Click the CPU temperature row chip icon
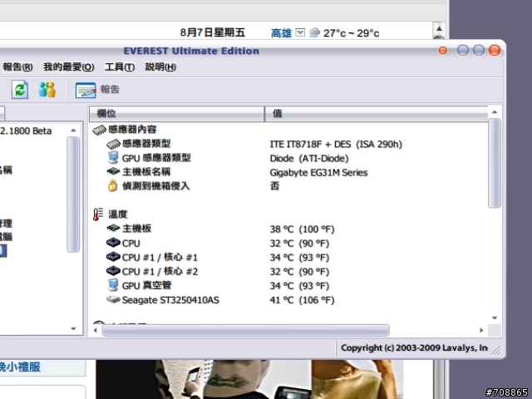The height and width of the screenshot is (399, 532). [113, 243]
